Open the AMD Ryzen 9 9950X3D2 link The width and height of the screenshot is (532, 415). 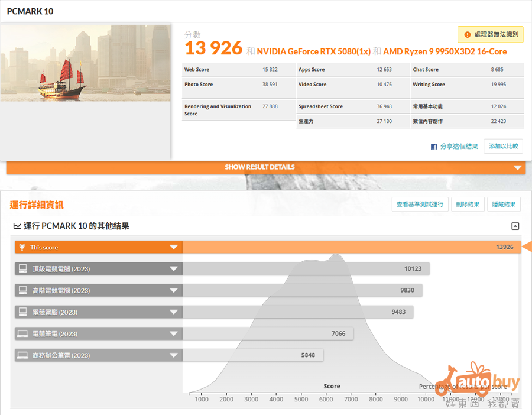445,51
